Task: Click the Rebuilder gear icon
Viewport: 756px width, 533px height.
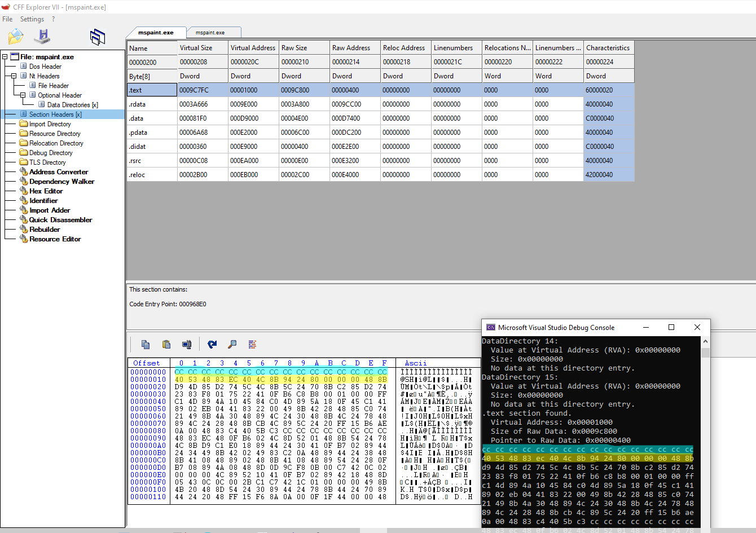Action: pyautogui.click(x=24, y=229)
